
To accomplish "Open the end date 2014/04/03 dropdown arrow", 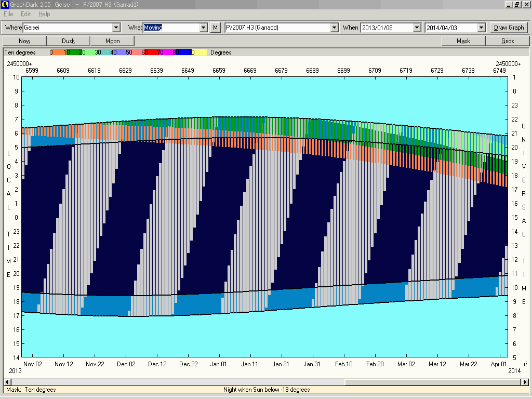I will (482, 28).
